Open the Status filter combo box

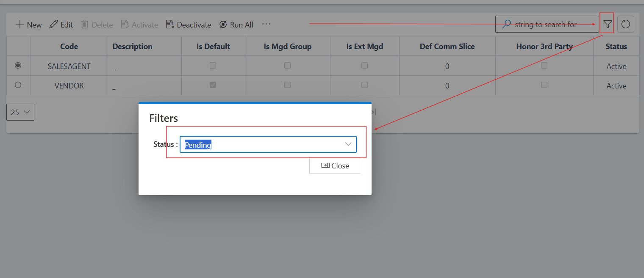(268, 144)
